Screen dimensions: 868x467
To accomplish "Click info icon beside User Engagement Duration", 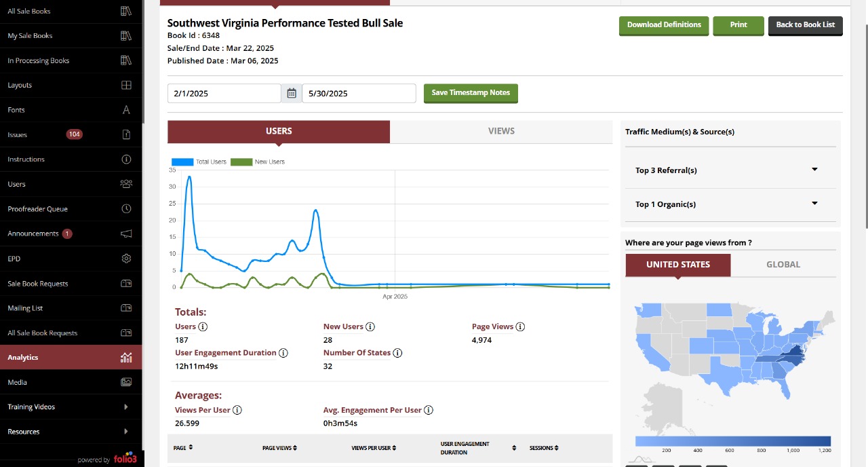I will [283, 353].
